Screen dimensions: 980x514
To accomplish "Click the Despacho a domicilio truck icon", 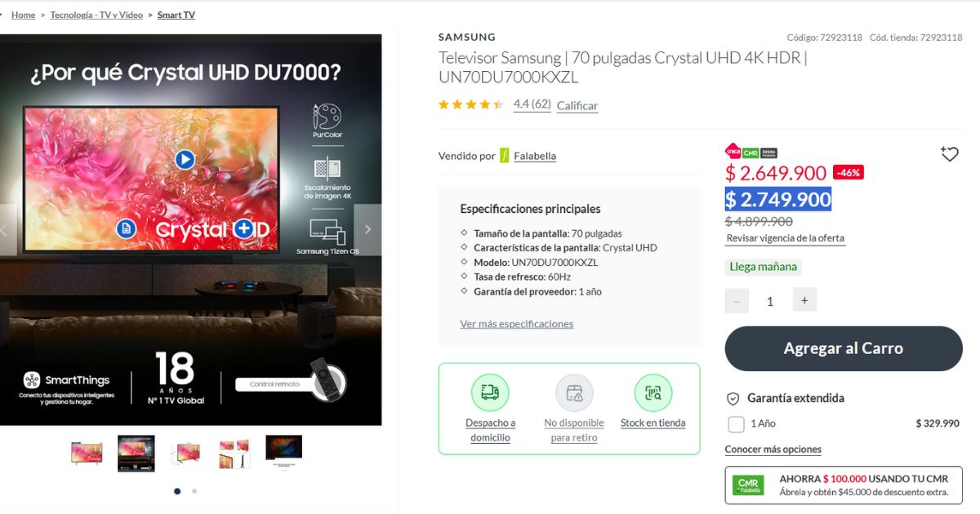I will (x=490, y=392).
